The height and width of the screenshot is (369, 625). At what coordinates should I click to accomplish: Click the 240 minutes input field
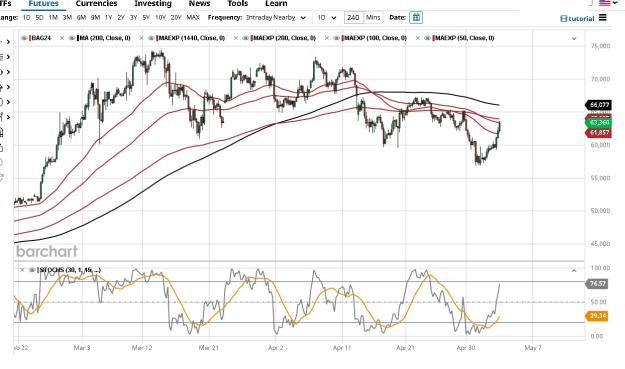pos(353,18)
